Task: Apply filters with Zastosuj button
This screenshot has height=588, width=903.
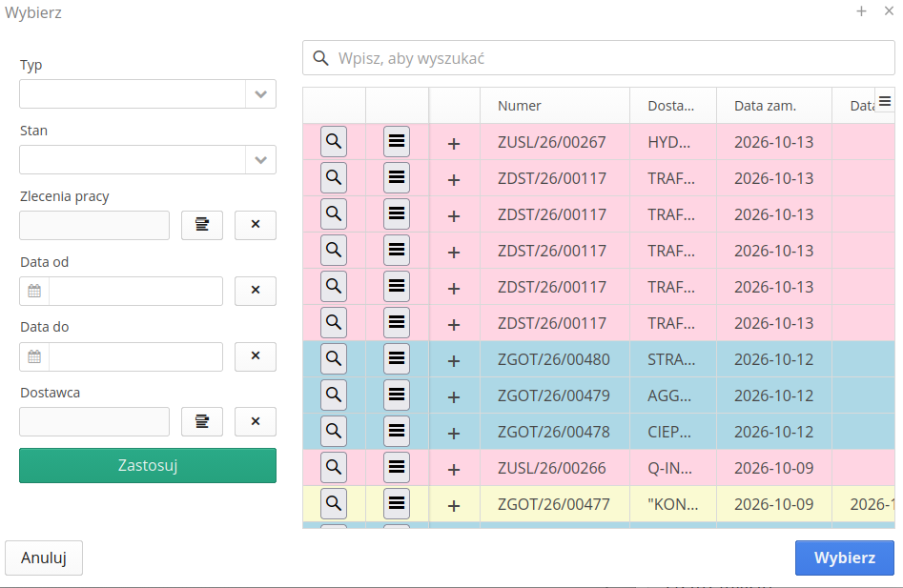Action: (x=148, y=465)
